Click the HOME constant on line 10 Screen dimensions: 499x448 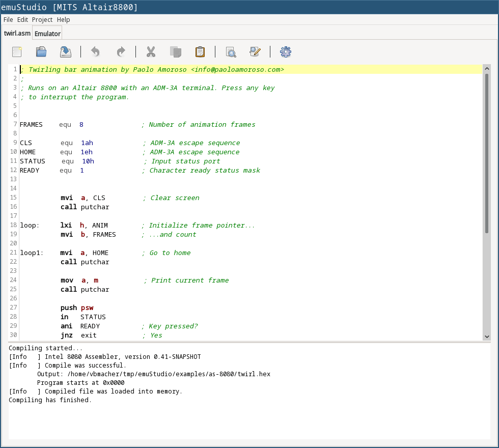coord(27,152)
